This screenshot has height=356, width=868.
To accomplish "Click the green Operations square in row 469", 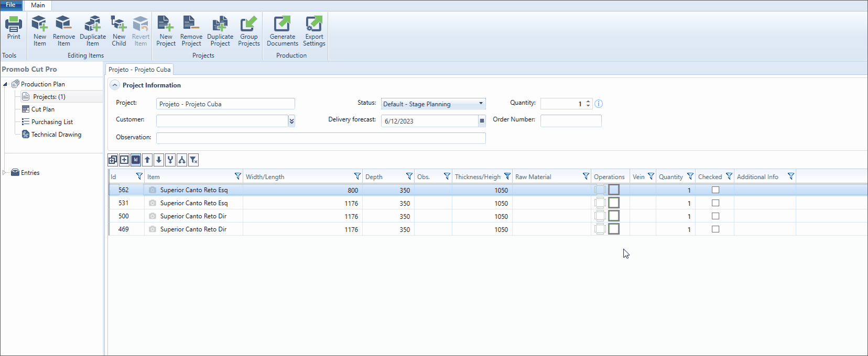I will [614, 229].
